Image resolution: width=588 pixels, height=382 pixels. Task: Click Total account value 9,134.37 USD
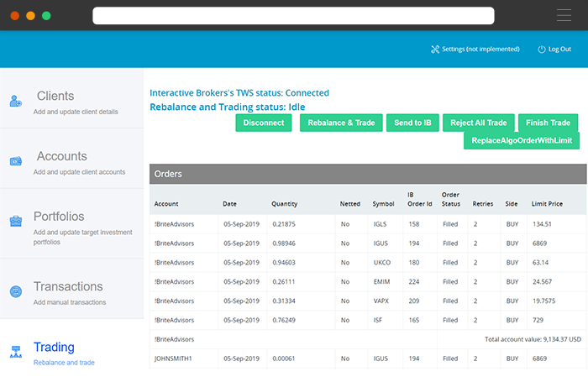tap(533, 339)
